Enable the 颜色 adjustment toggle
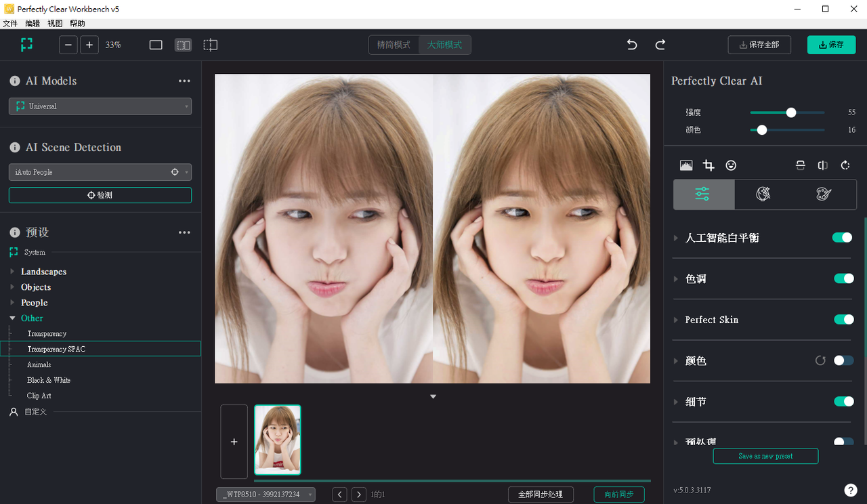This screenshot has height=504, width=867. pyautogui.click(x=843, y=360)
